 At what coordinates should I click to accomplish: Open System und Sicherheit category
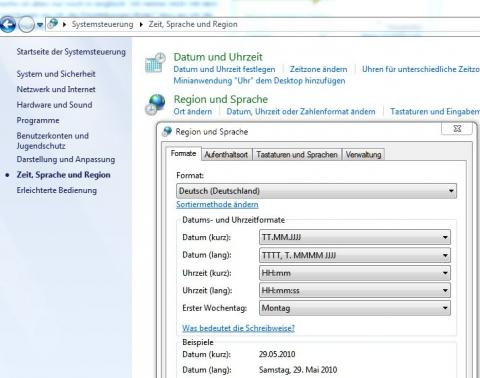pos(56,74)
